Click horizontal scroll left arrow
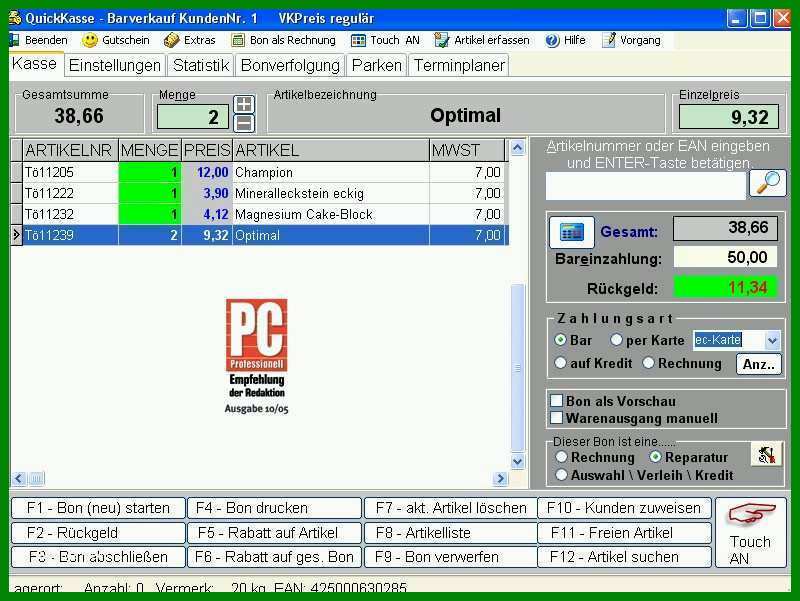This screenshot has width=800, height=601. point(19,478)
